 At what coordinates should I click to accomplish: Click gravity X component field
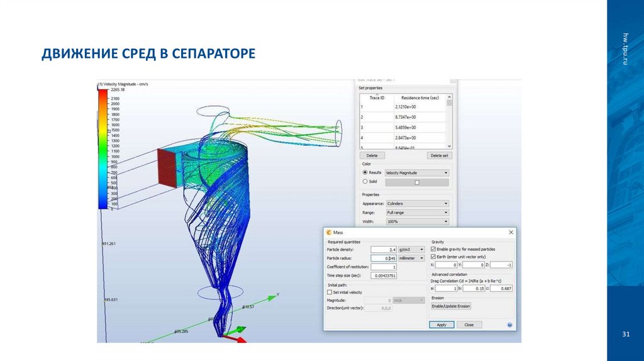tap(446, 265)
